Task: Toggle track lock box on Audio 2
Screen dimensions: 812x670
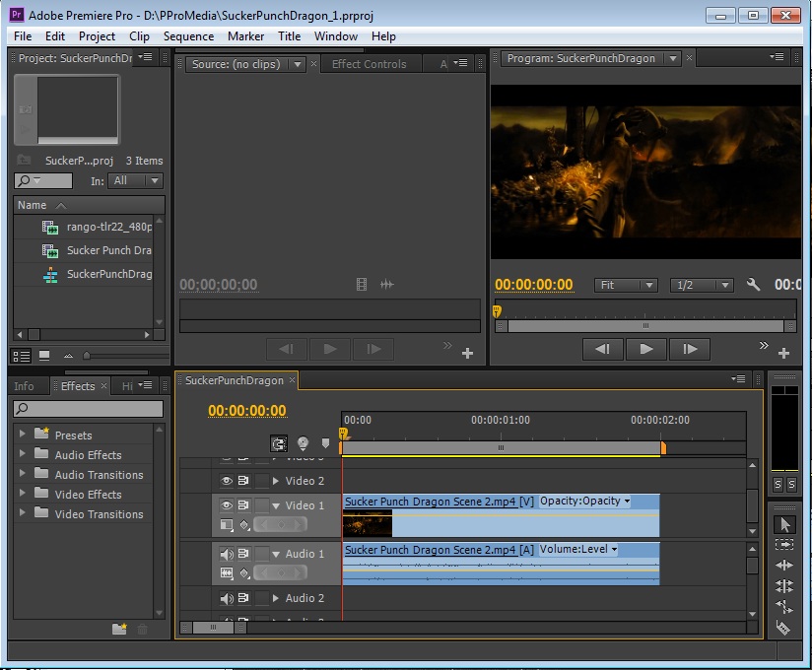Action: 262,598
